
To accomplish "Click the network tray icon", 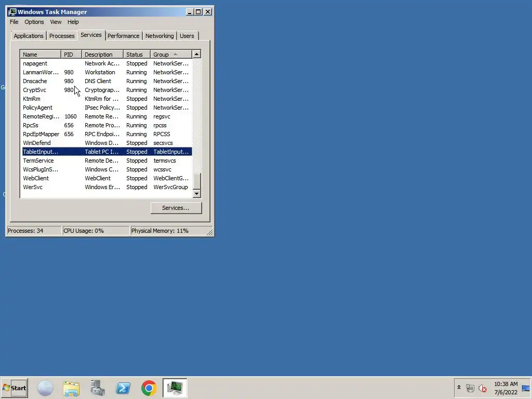I will [x=470, y=388].
